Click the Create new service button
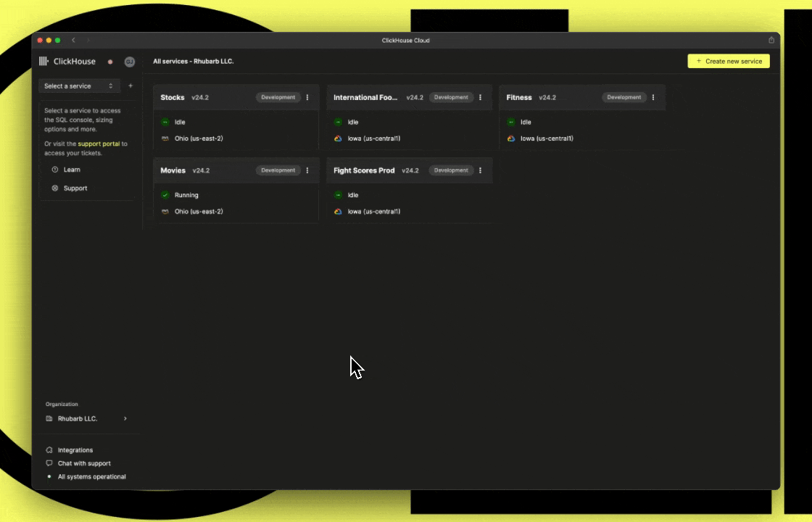This screenshot has width=812, height=522. (728, 61)
